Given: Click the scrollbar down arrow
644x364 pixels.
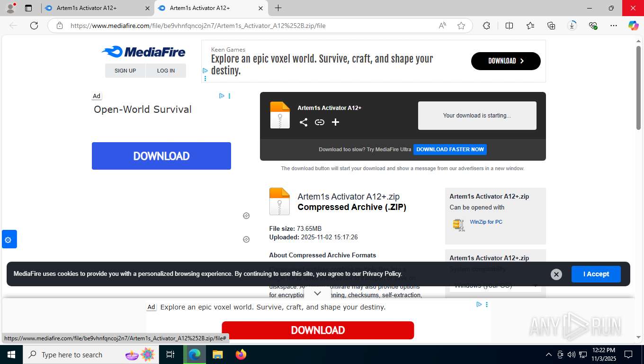Looking at the screenshot, I should pyautogui.click(x=638, y=337).
